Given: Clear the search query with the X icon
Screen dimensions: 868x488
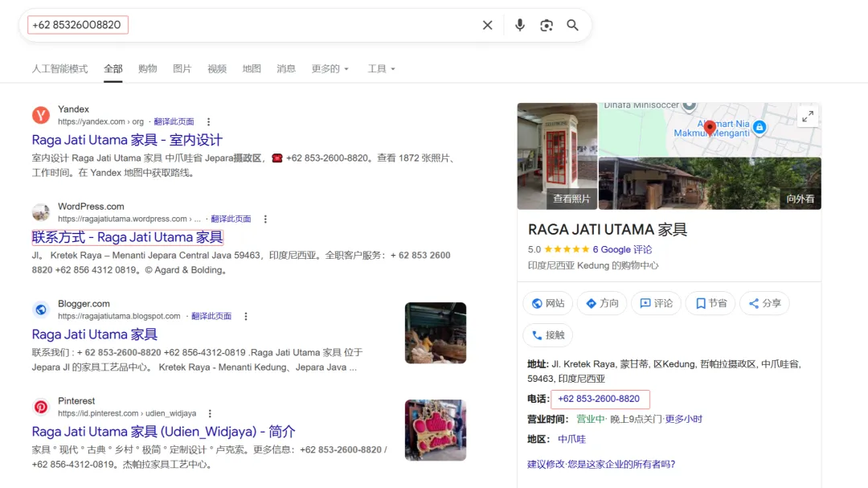Looking at the screenshot, I should pyautogui.click(x=487, y=25).
